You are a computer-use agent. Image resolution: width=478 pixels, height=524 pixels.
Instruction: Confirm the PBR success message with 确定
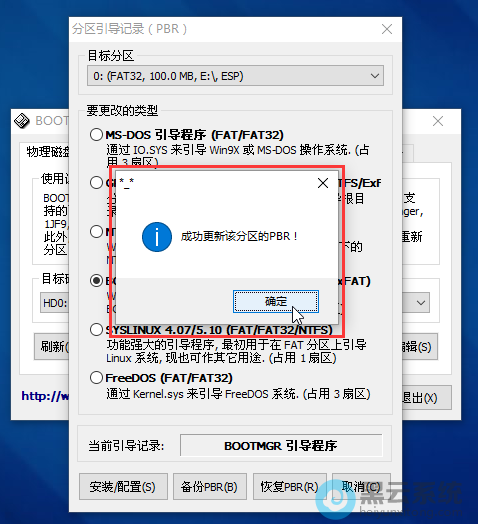pos(276,301)
